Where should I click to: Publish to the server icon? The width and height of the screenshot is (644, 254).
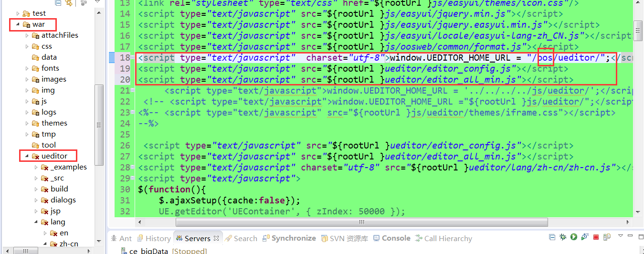coord(607,237)
